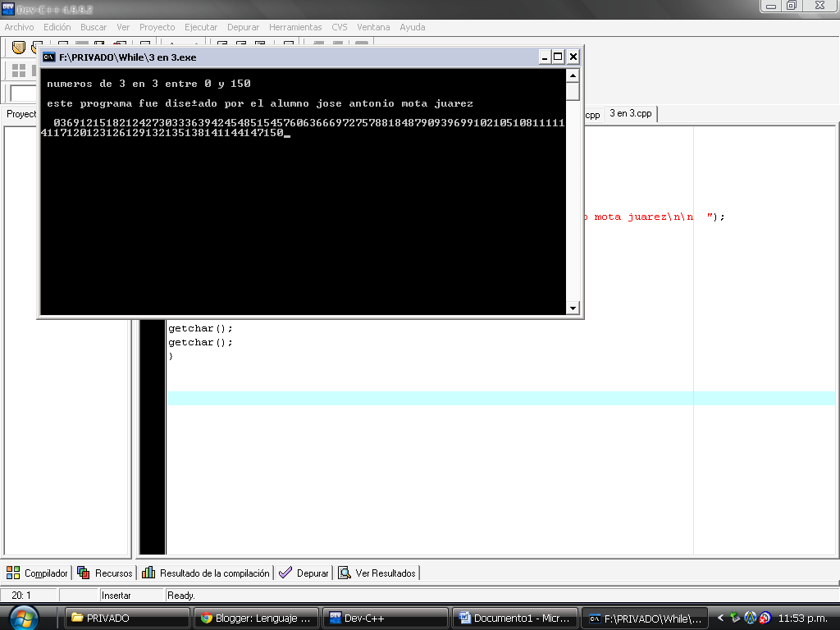The width and height of the screenshot is (840, 630).
Task: Click the green Depurar checkmark icon
Action: [x=287, y=572]
